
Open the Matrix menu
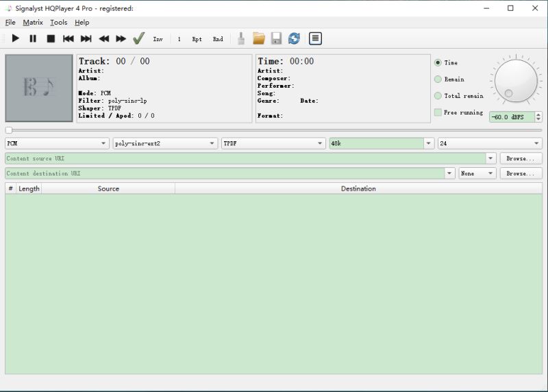click(x=33, y=23)
